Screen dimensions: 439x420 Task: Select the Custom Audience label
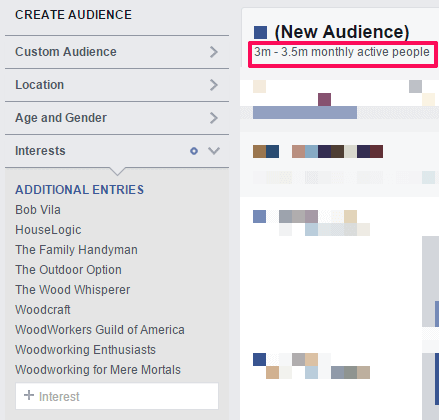tap(66, 52)
